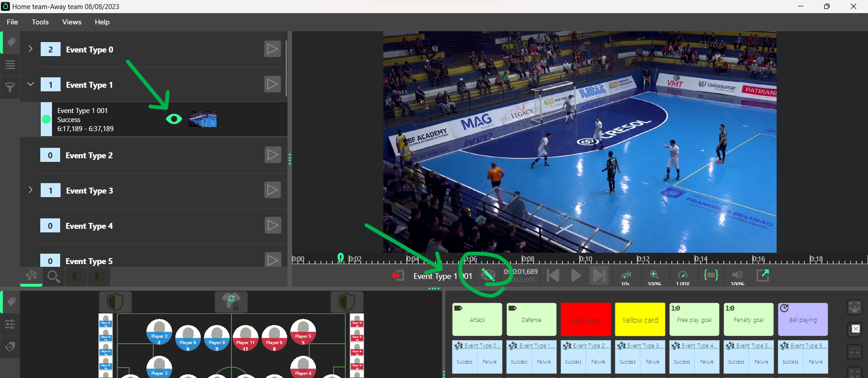
Task: Expand the Event Type 0 group
Action: pyautogui.click(x=30, y=49)
